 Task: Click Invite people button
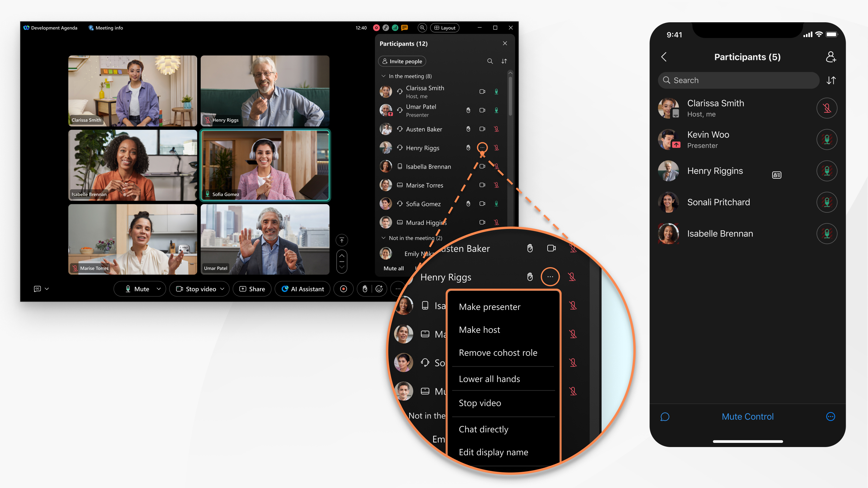401,61
